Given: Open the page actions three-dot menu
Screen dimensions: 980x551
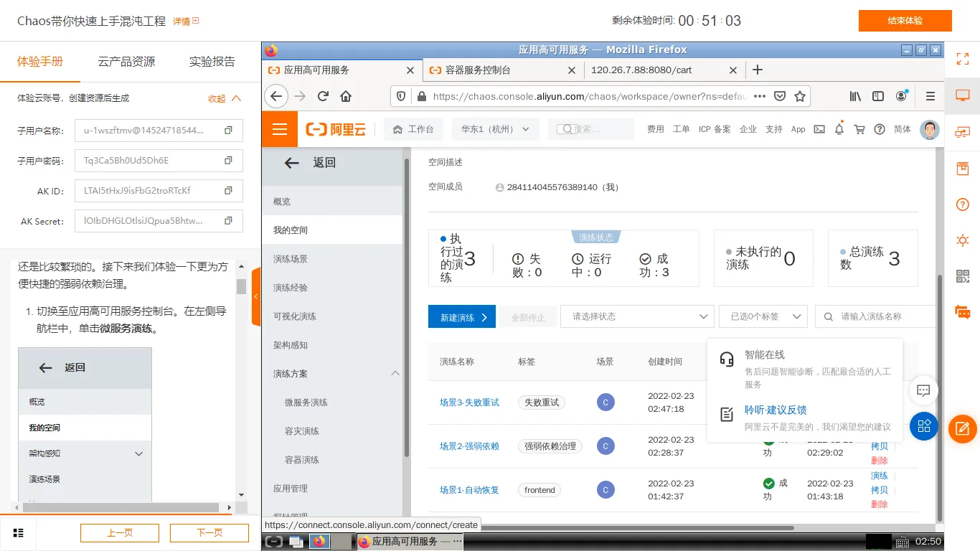Looking at the screenshot, I should click(x=760, y=96).
